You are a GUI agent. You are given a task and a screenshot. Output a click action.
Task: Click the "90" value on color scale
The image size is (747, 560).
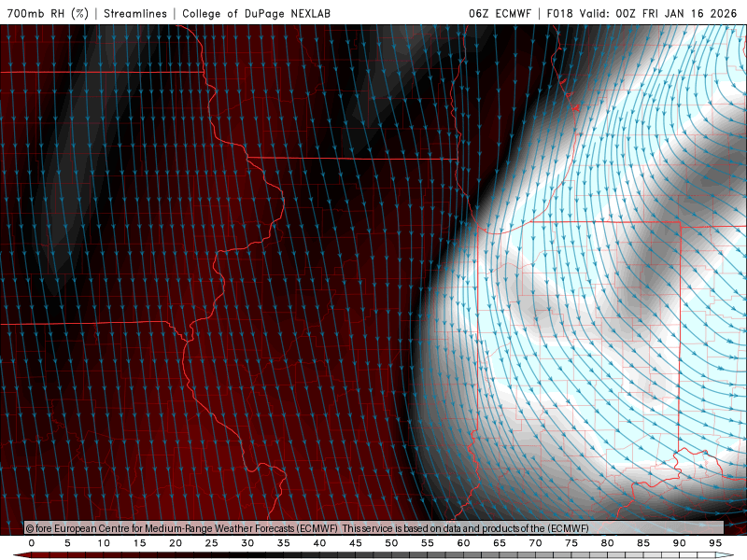click(680, 543)
